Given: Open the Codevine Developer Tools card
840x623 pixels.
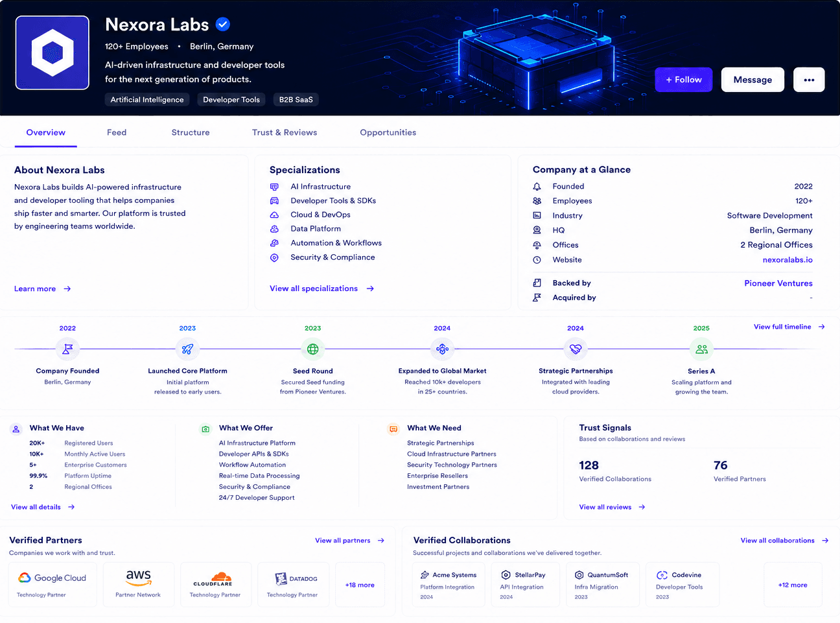Looking at the screenshot, I should (x=682, y=585).
